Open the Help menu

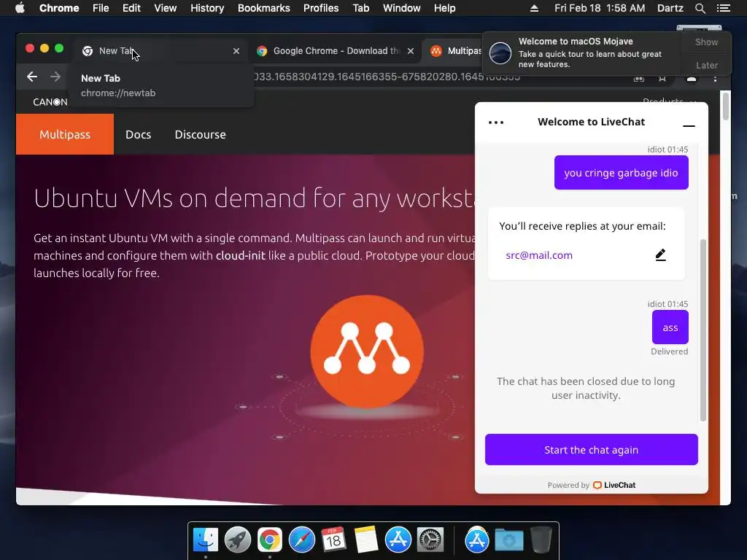tap(444, 8)
